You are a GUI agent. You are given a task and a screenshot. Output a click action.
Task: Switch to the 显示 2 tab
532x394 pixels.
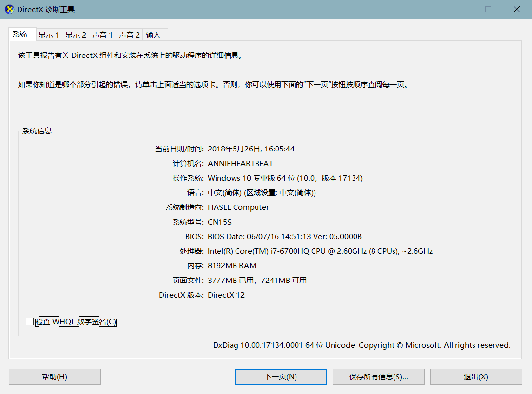click(x=76, y=35)
